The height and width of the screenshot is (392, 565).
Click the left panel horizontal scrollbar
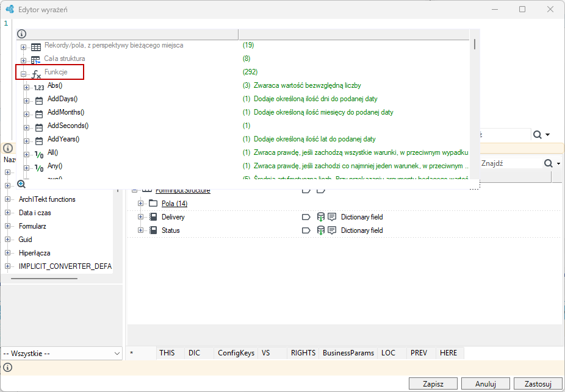(44, 278)
